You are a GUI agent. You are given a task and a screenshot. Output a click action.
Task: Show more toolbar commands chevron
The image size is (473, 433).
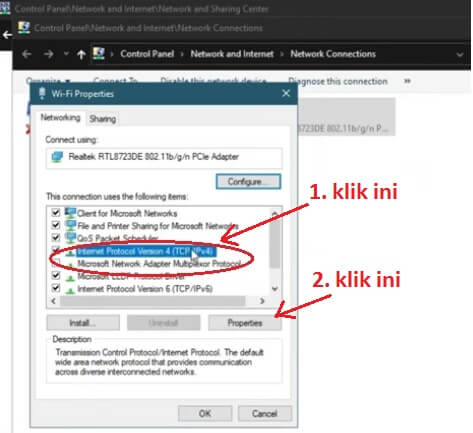tap(407, 81)
